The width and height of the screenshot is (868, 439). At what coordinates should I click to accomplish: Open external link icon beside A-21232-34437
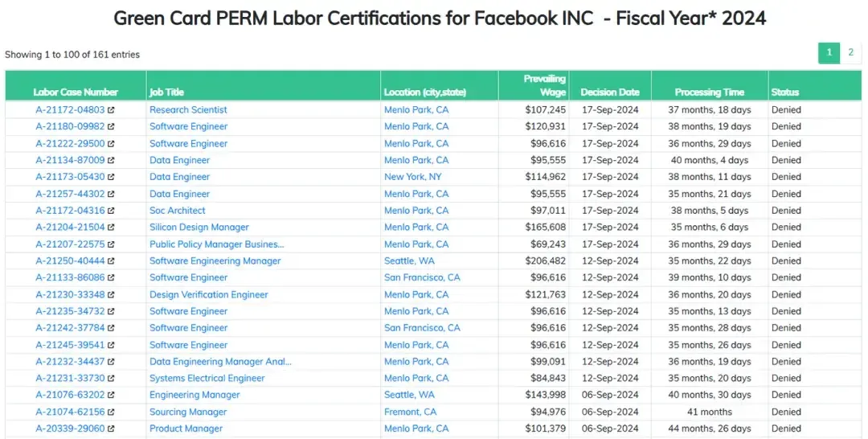tap(111, 362)
